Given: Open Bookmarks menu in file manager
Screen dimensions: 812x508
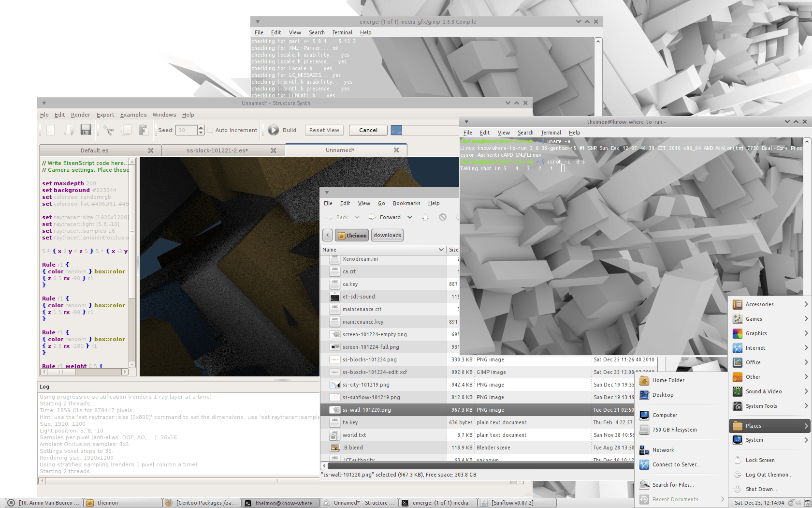Looking at the screenshot, I should point(406,203).
